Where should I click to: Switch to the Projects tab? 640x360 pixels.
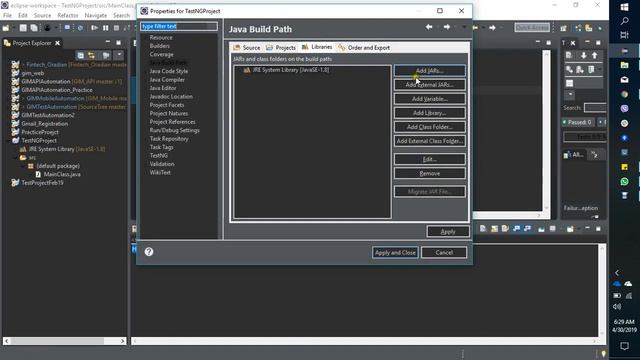(281, 48)
